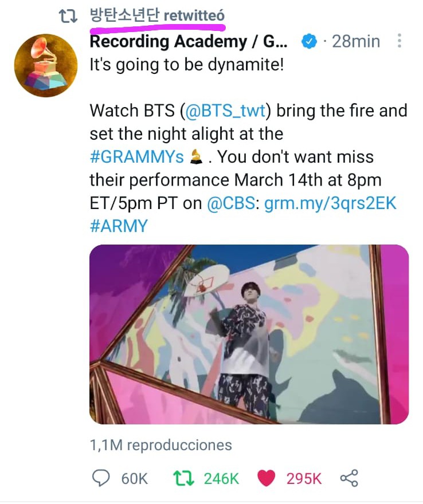This screenshot has width=423, height=504.
Task: Toggle the green retweet button
Action: tap(182, 478)
